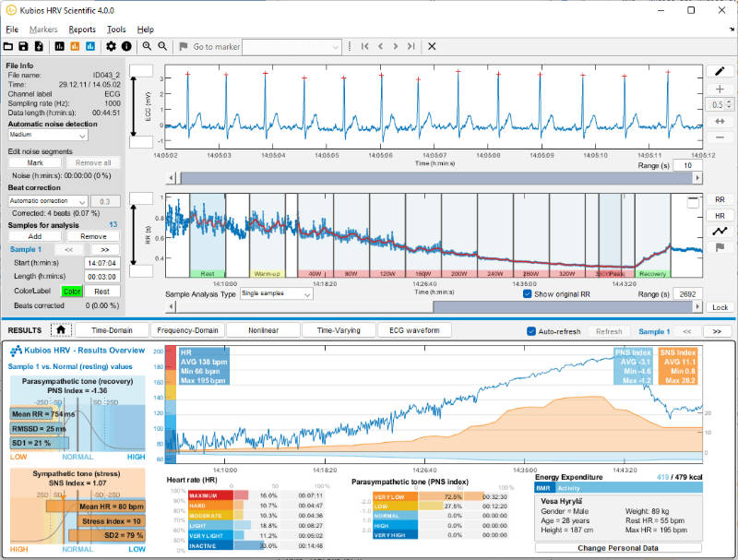The height and width of the screenshot is (560, 738).
Task: Open the Help menu
Action: pyautogui.click(x=146, y=30)
